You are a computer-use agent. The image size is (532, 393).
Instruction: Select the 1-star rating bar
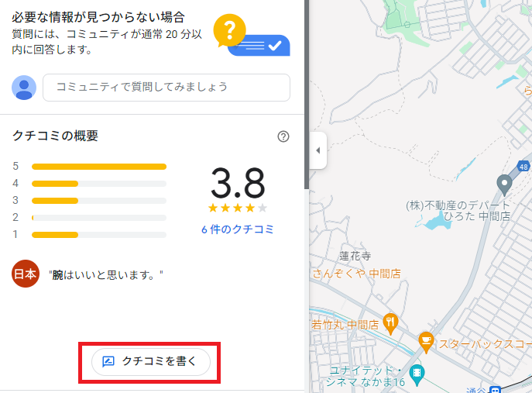99,235
